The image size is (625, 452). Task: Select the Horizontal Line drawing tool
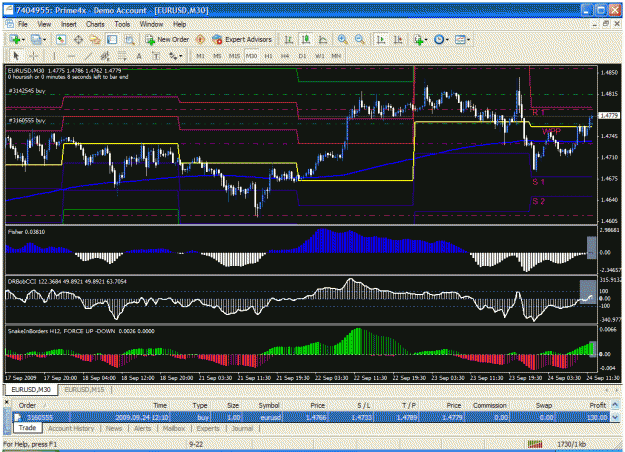click(x=71, y=56)
